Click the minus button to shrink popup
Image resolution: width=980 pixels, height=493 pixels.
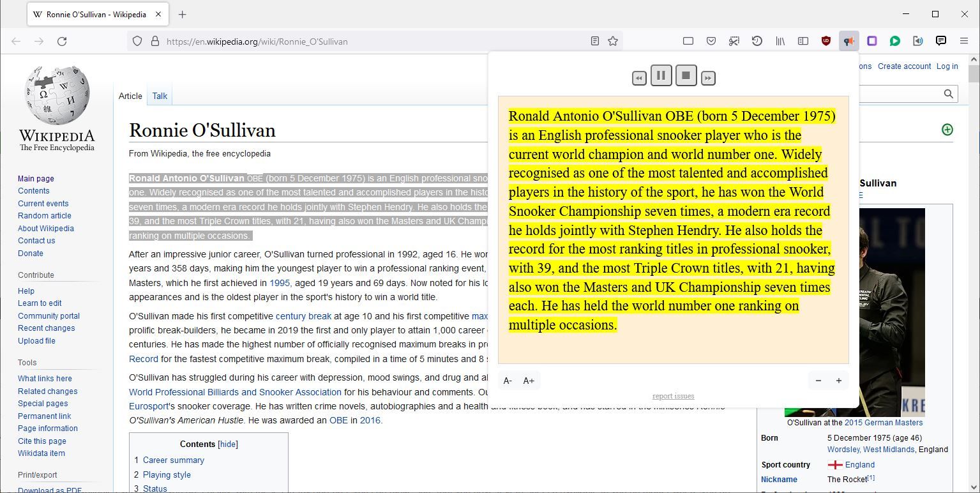tap(818, 381)
